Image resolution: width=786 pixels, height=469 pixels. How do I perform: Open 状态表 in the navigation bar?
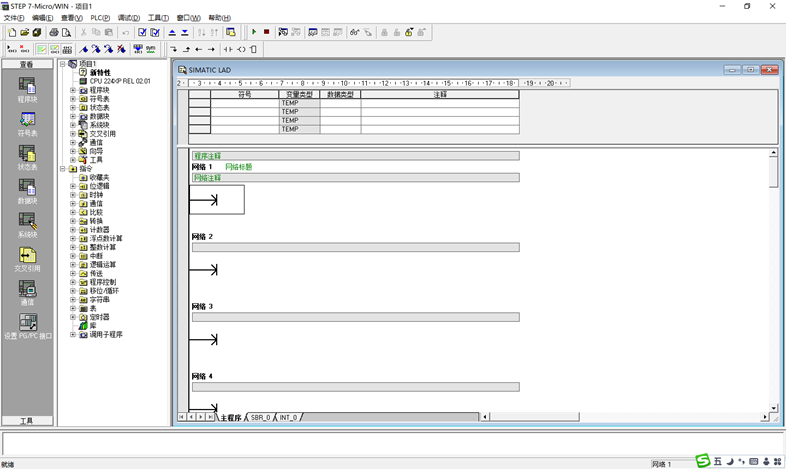click(27, 157)
